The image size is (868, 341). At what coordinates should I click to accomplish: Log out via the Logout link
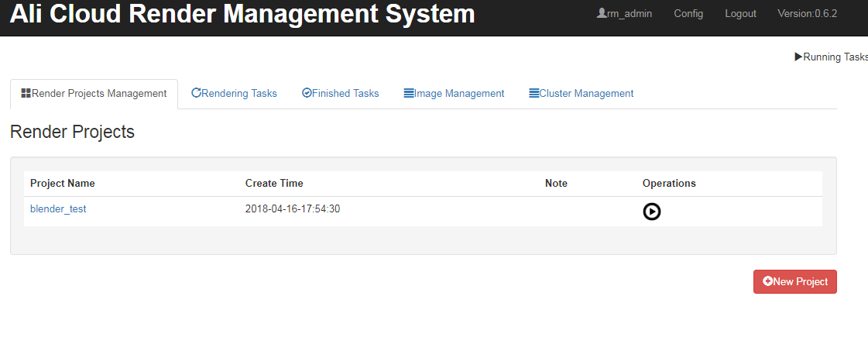point(741,14)
